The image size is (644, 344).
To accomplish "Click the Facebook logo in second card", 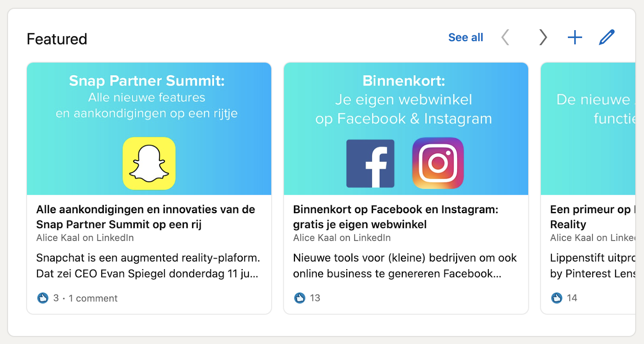I will pyautogui.click(x=370, y=163).
